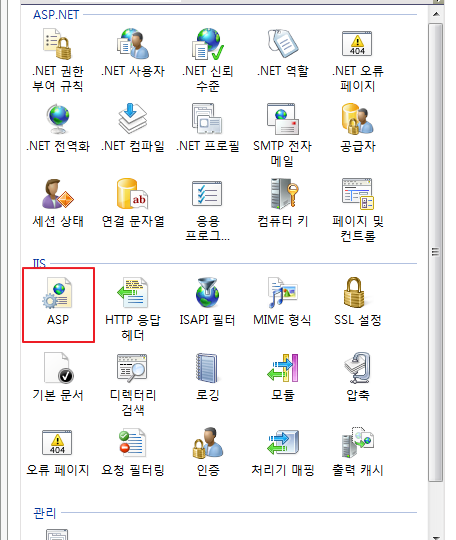
Task: Open 출력 캐시 feature
Action: [357, 452]
